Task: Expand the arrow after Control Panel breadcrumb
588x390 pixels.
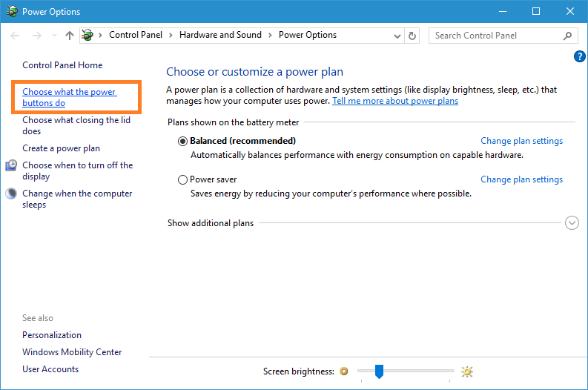Action: coord(171,36)
